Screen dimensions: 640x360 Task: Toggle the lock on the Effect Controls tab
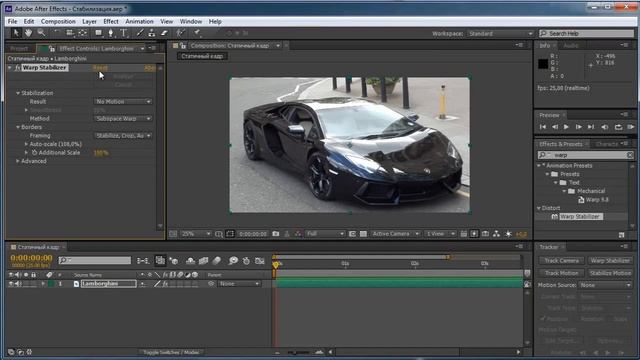[52, 49]
